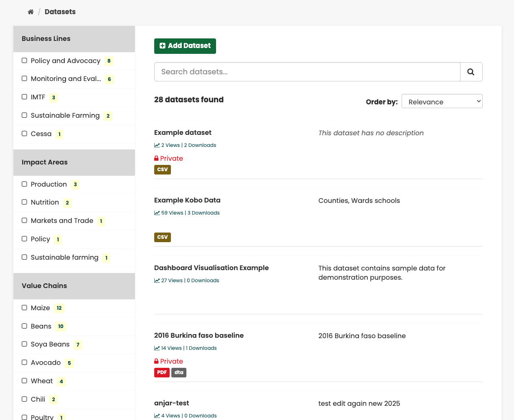Screen dimensions: 514x420
Task: Toggle the Avocado value chain filter
Action: point(25,362)
